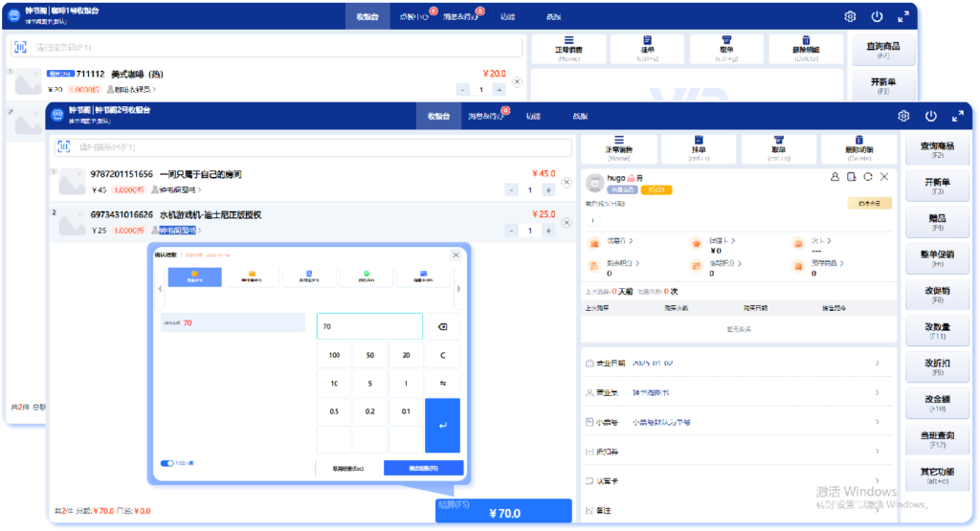Image resolution: width=980 pixels, height=531 pixels.
Task: Click the 改数量 (F11) button
Action: pos(937,330)
